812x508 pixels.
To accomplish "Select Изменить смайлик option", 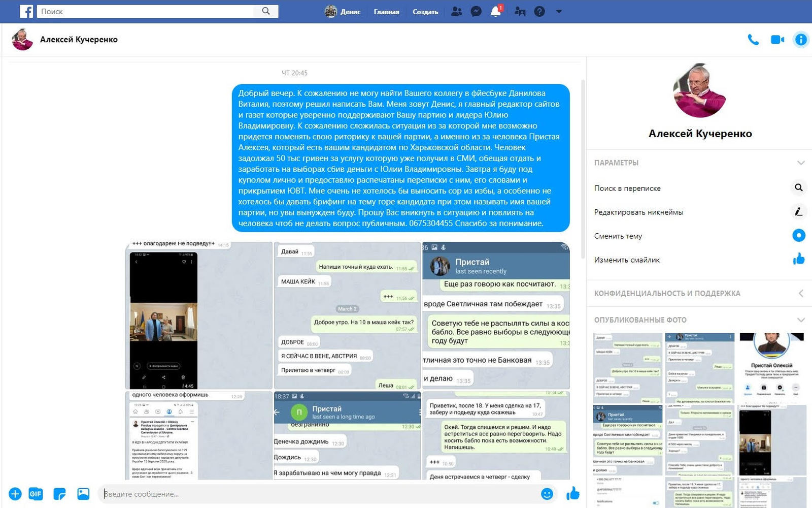I will pos(627,260).
